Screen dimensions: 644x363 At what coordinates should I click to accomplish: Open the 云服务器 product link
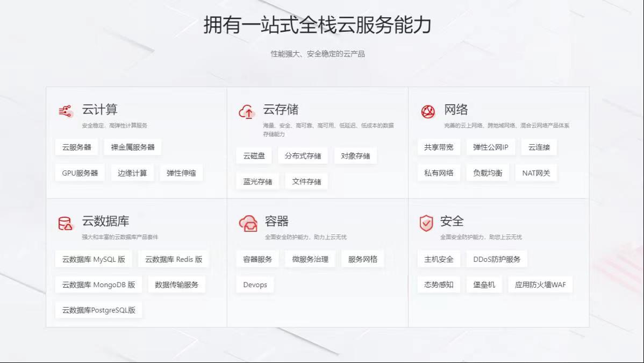pos(76,147)
